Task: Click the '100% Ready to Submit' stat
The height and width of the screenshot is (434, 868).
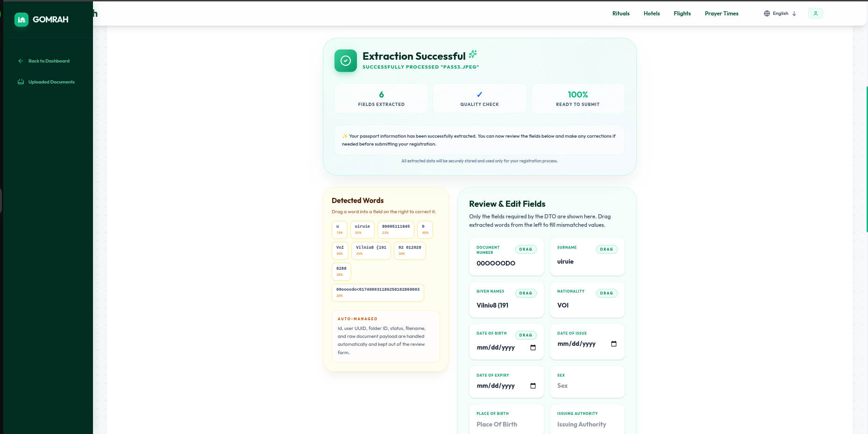Action: 578,98
